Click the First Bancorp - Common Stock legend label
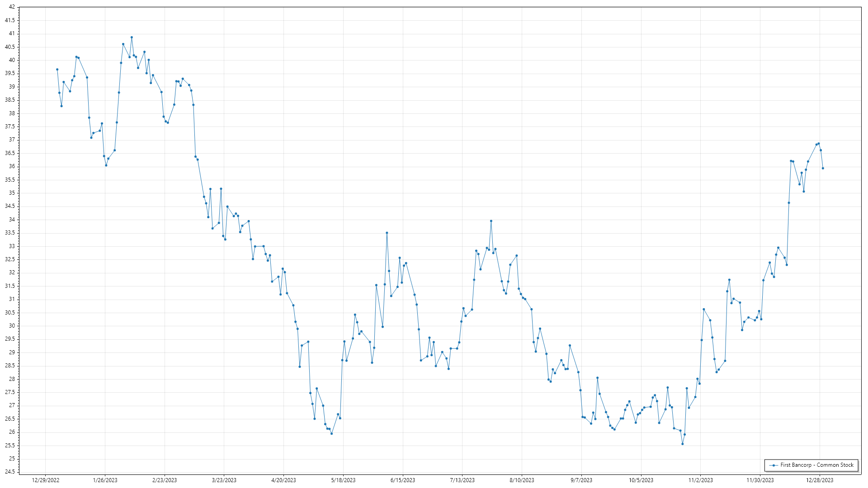This screenshot has height=488, width=868. [816, 465]
